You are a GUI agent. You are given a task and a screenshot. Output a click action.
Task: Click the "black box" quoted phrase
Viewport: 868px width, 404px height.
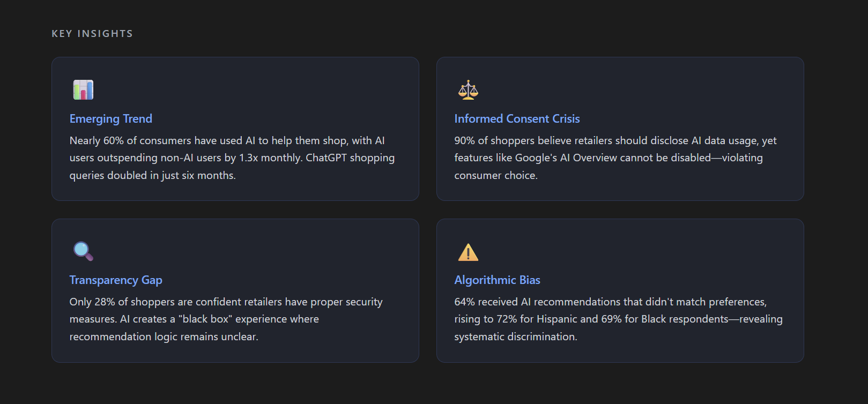(x=206, y=319)
